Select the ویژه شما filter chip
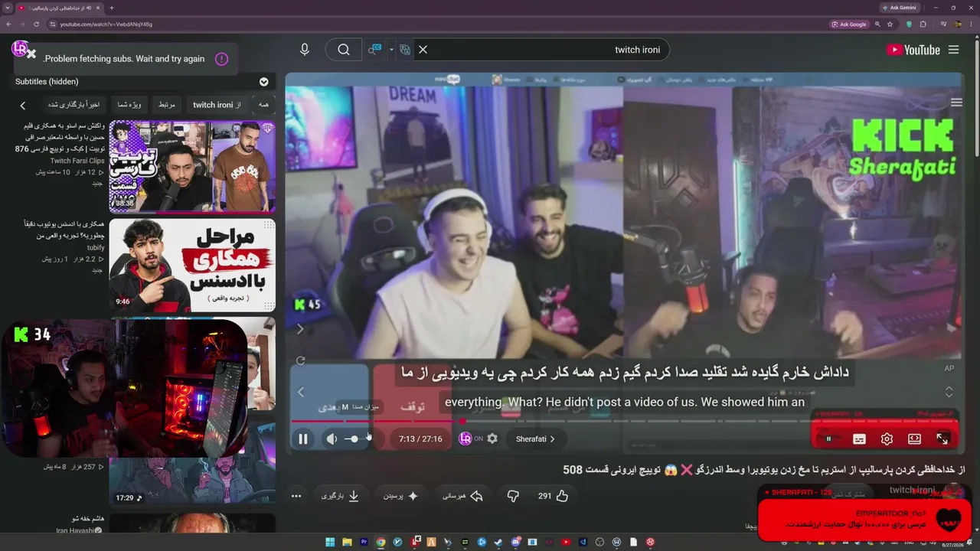 [x=131, y=105]
